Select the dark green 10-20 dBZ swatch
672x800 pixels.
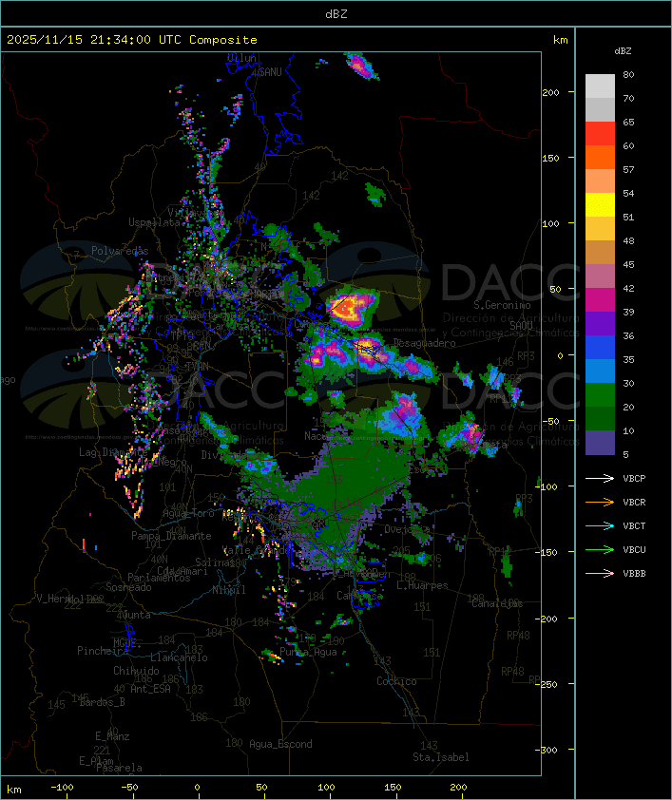[600, 418]
